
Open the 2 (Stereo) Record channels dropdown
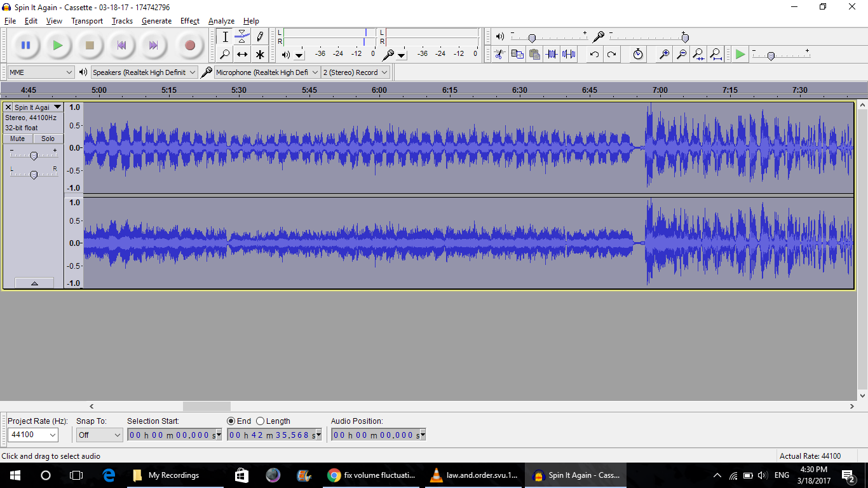[355, 72]
